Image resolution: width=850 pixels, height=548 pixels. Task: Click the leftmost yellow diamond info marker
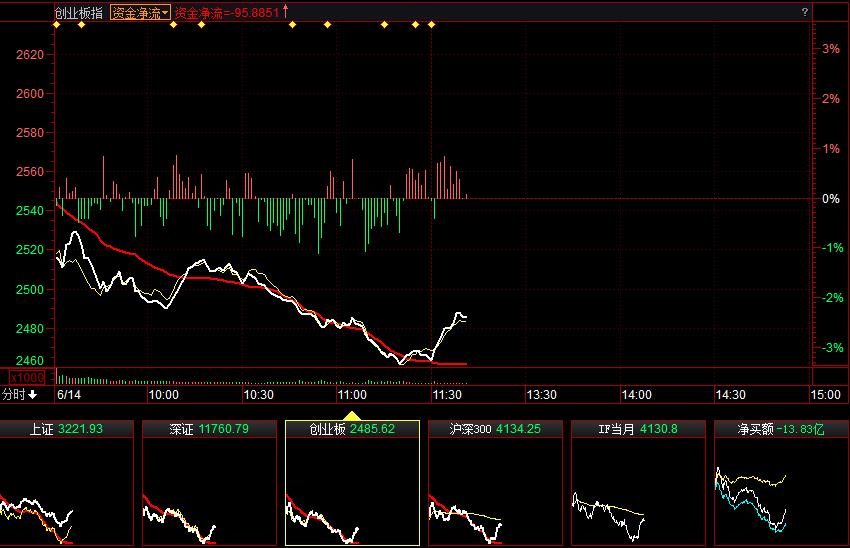pos(56,24)
